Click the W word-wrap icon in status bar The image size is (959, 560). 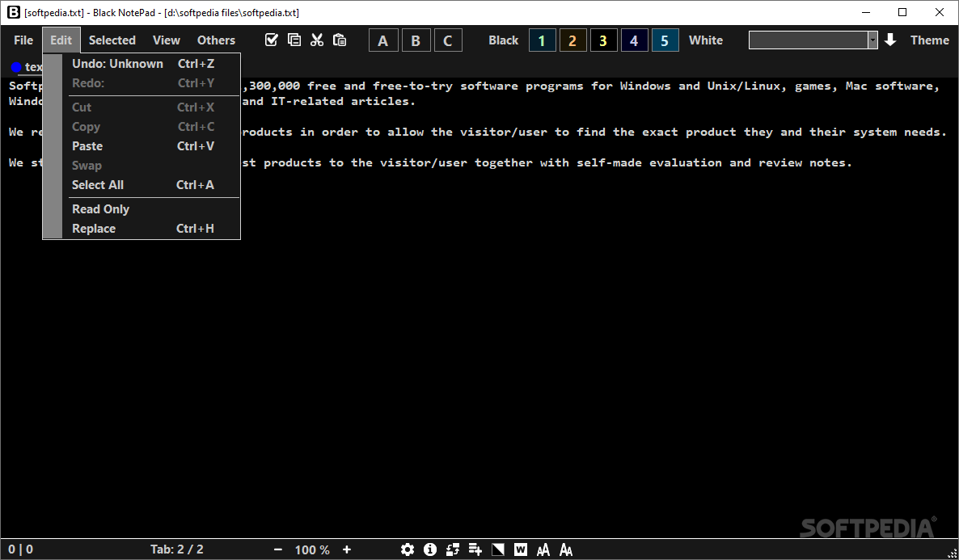521,549
